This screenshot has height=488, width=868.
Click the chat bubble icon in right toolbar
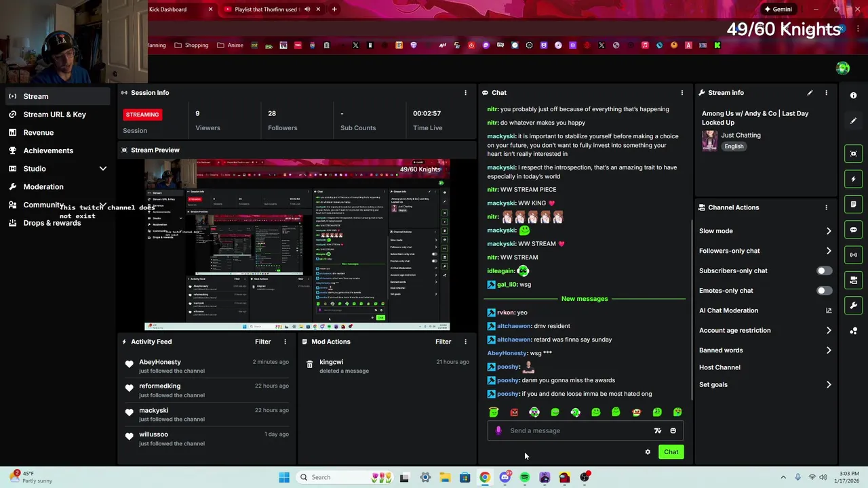pos(854,230)
